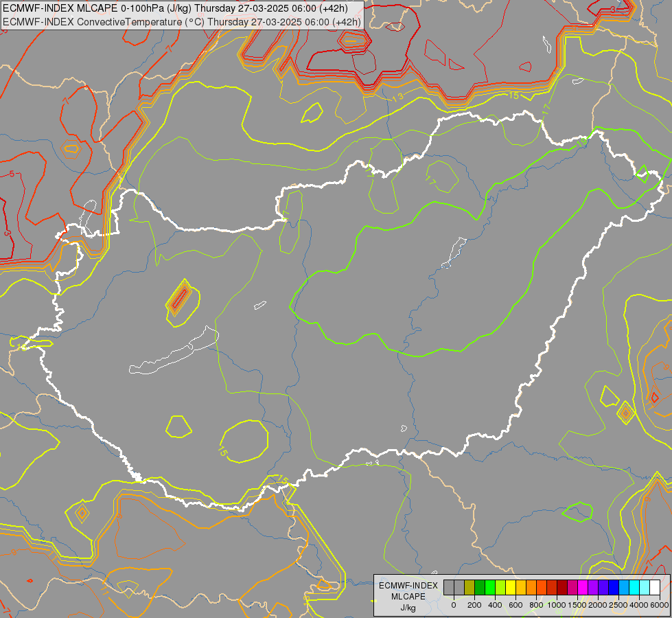Click the ConvectiveTemperature title line
672x618 pixels.
coord(182,22)
